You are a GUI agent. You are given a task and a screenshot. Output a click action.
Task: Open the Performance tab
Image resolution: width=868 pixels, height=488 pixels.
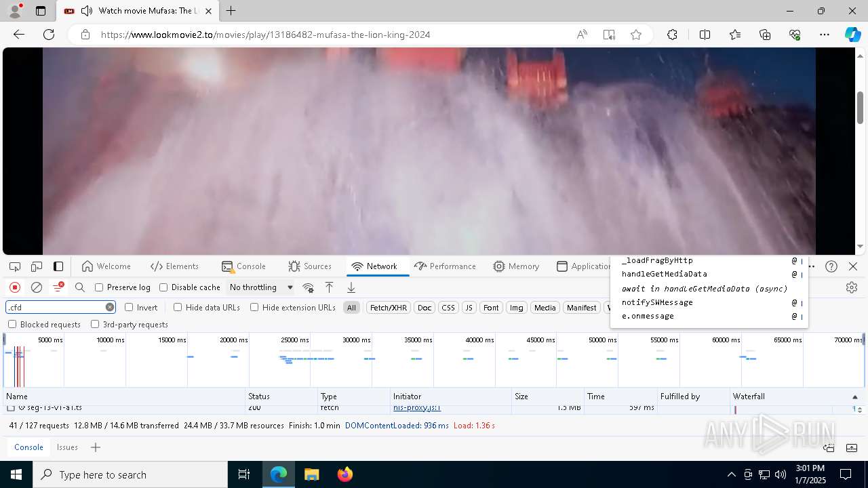pyautogui.click(x=445, y=266)
